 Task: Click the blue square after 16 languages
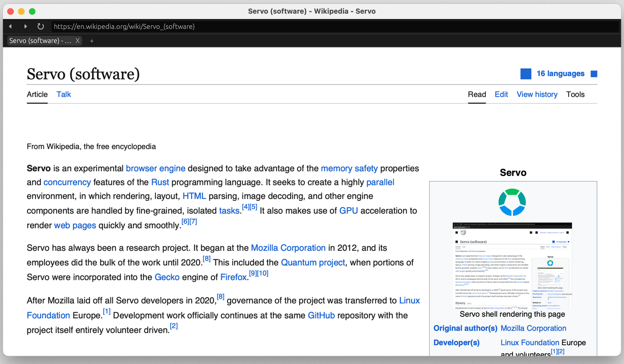(x=594, y=74)
